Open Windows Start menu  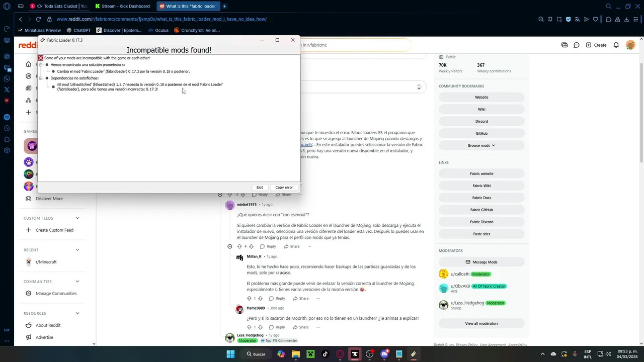230,354
